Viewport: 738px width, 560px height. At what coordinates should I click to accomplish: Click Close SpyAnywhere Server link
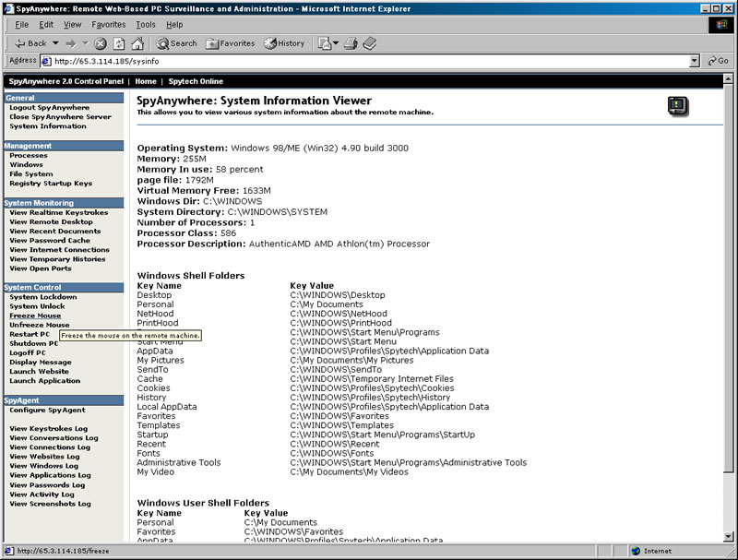click(x=60, y=117)
